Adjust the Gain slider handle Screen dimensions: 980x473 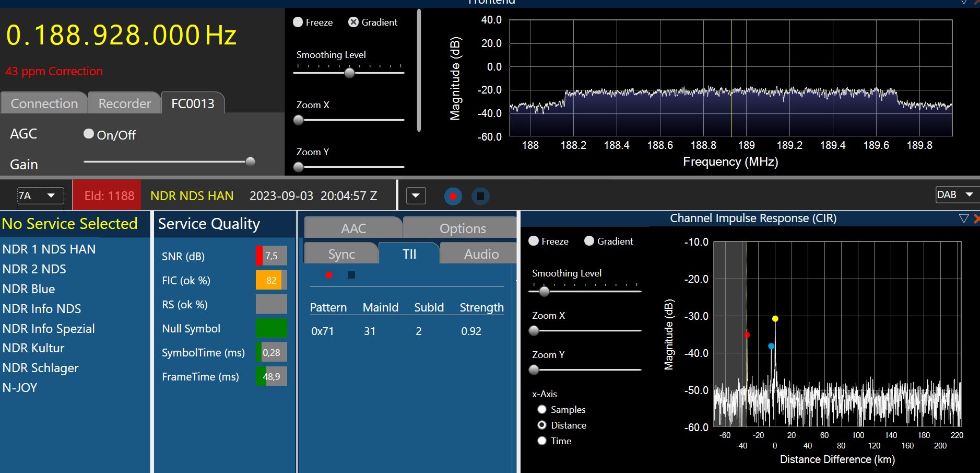pyautogui.click(x=250, y=161)
